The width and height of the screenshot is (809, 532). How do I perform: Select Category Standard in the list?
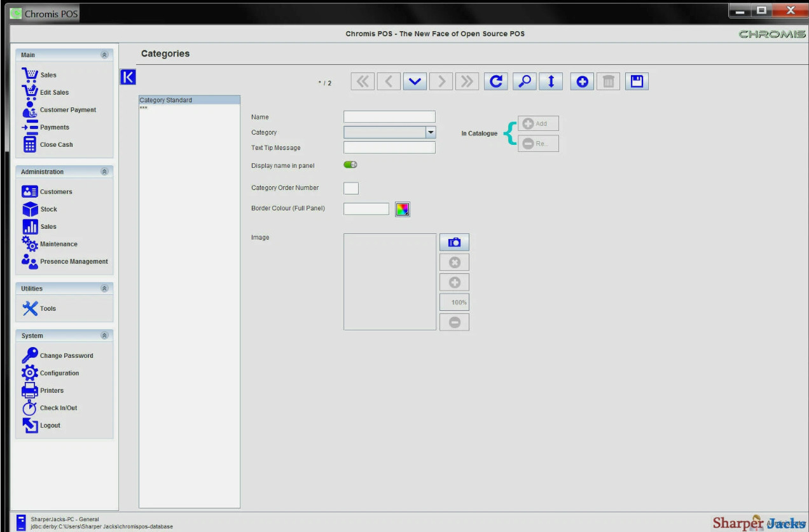(190, 100)
